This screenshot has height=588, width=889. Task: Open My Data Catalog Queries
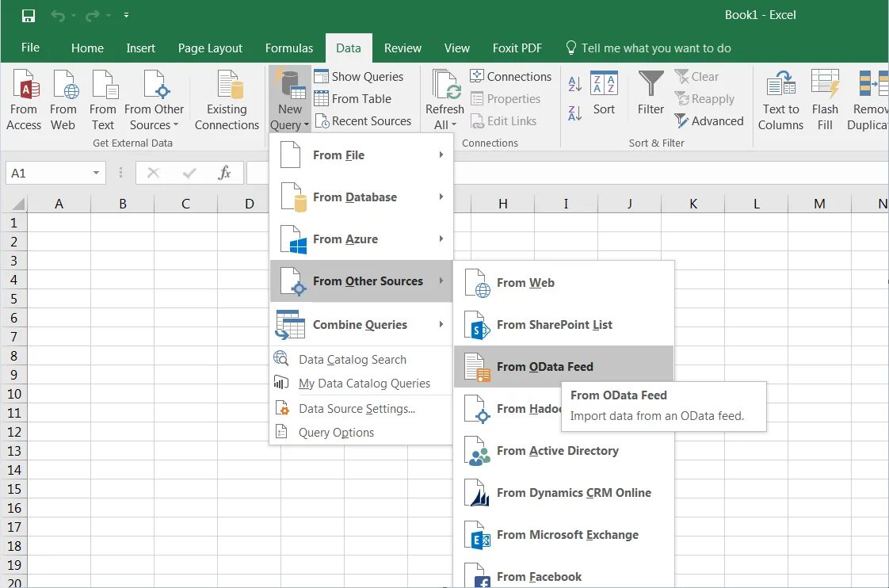(x=361, y=384)
